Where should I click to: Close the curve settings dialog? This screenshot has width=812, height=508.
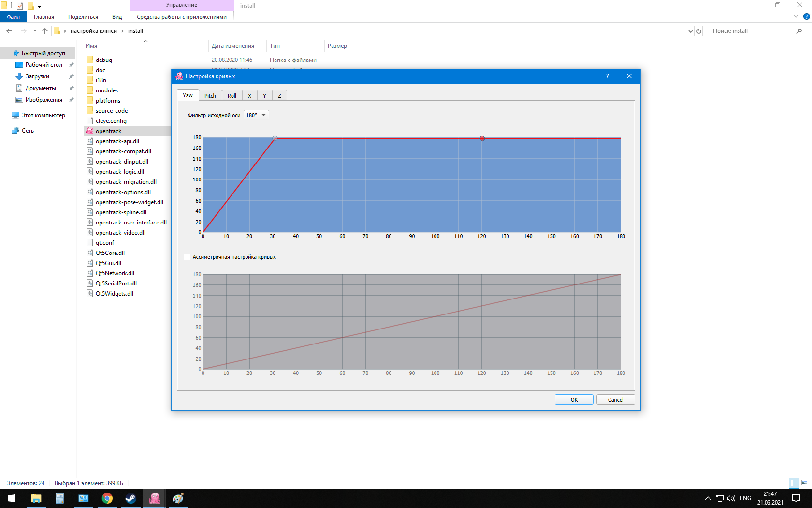[x=629, y=76]
